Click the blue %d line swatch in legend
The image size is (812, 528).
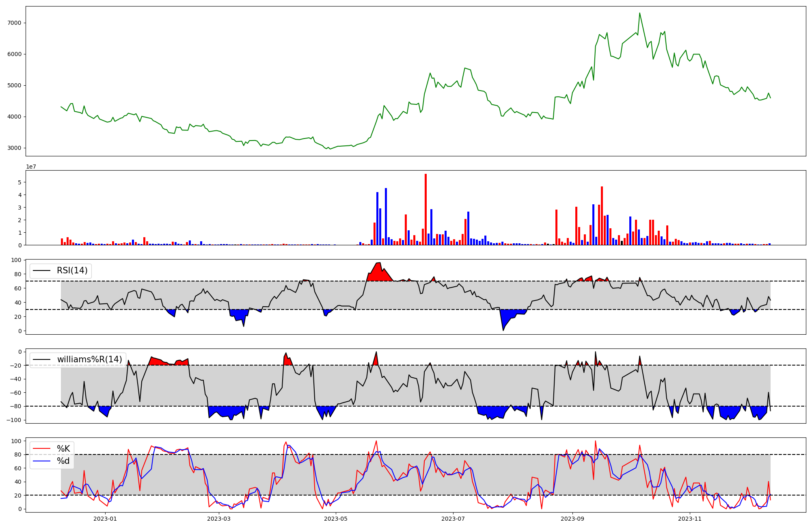(41, 461)
